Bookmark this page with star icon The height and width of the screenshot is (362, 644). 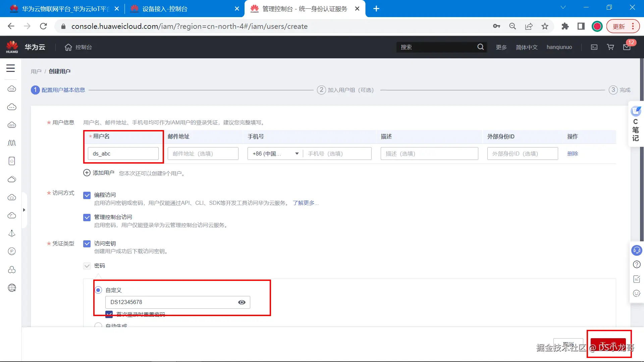coord(545,26)
